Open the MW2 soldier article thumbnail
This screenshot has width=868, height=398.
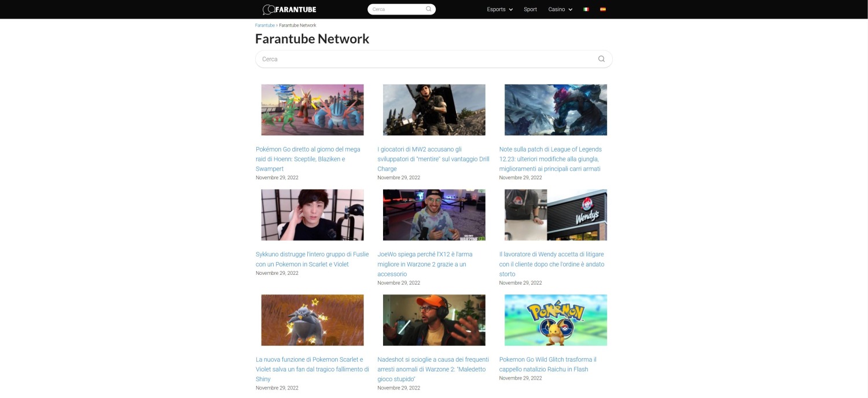coord(434,110)
